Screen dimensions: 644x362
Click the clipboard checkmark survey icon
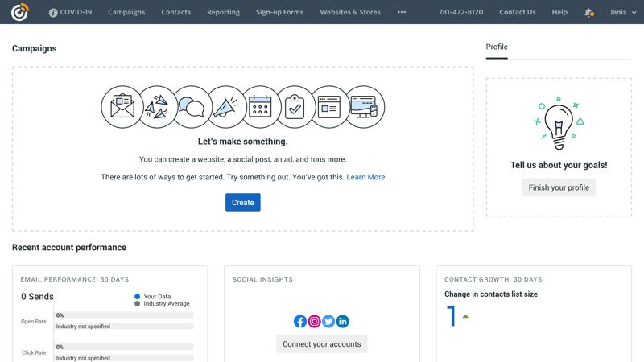295,107
